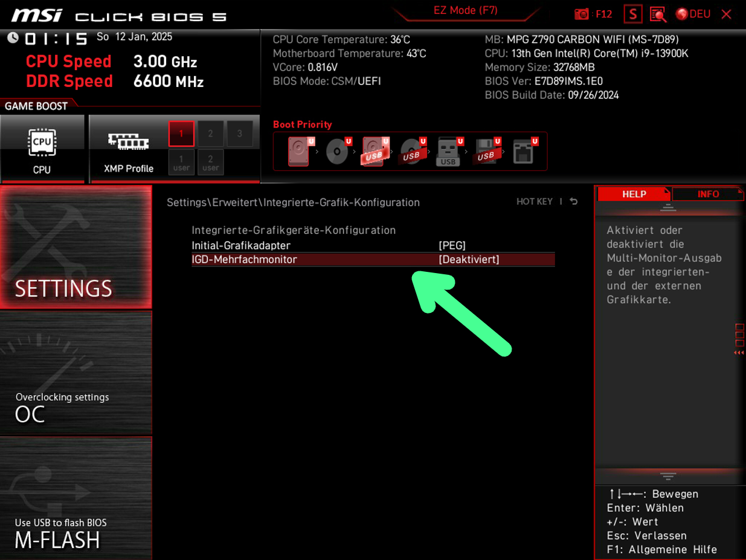
Task: Select XMP user profile 1
Action: (181, 163)
